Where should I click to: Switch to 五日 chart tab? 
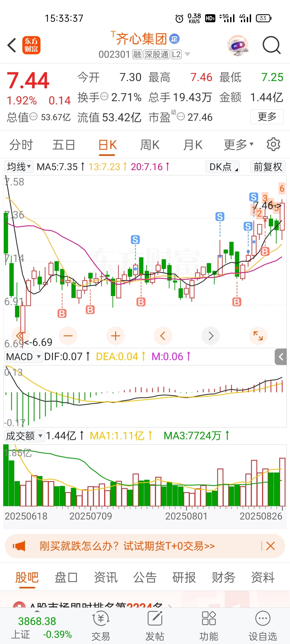[64, 145]
